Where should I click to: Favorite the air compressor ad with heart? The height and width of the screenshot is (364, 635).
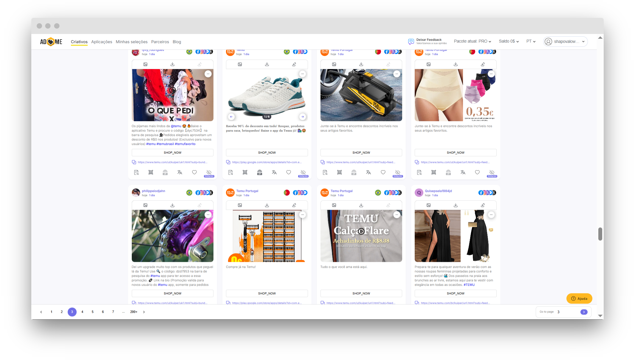(x=383, y=172)
